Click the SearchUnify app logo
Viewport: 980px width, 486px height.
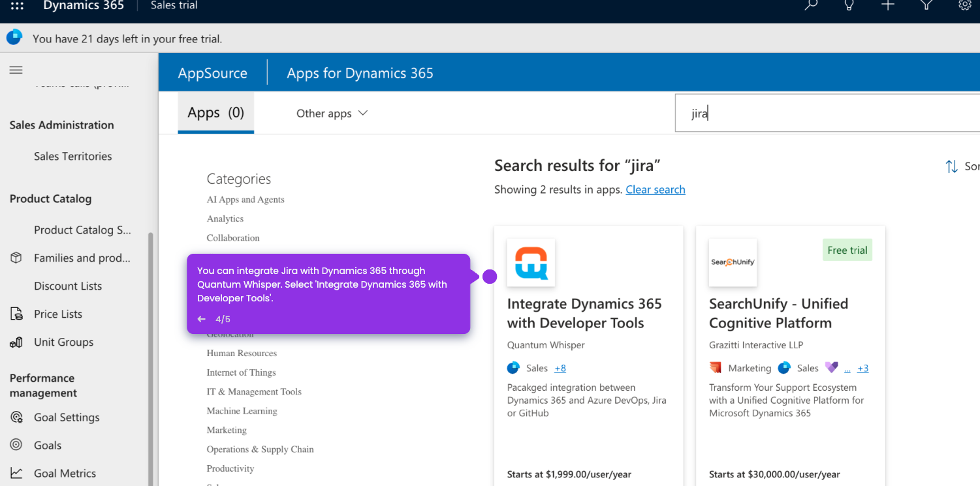[x=733, y=262]
